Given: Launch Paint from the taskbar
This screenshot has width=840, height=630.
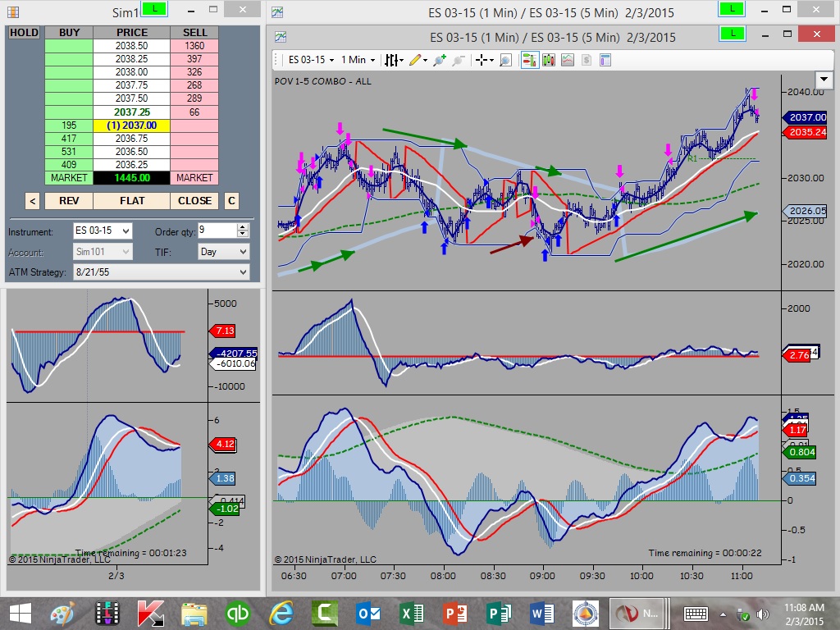Looking at the screenshot, I should point(62,614).
